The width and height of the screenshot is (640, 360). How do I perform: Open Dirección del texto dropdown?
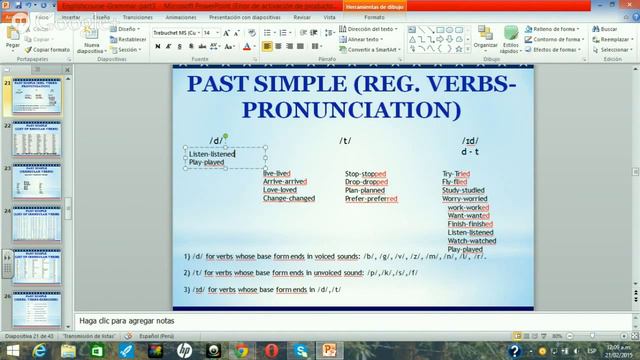pyautogui.click(x=368, y=29)
